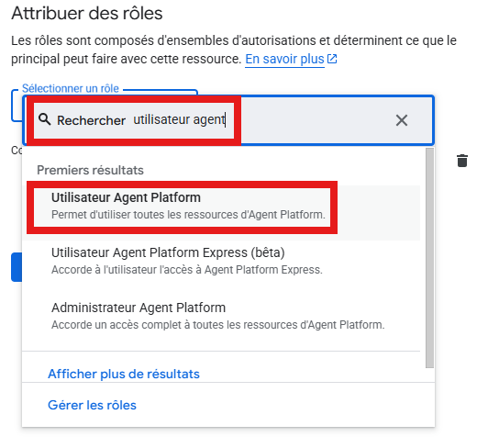The height and width of the screenshot is (448, 488).
Task: Click the Rechercher label in the search box
Action: 91,120
